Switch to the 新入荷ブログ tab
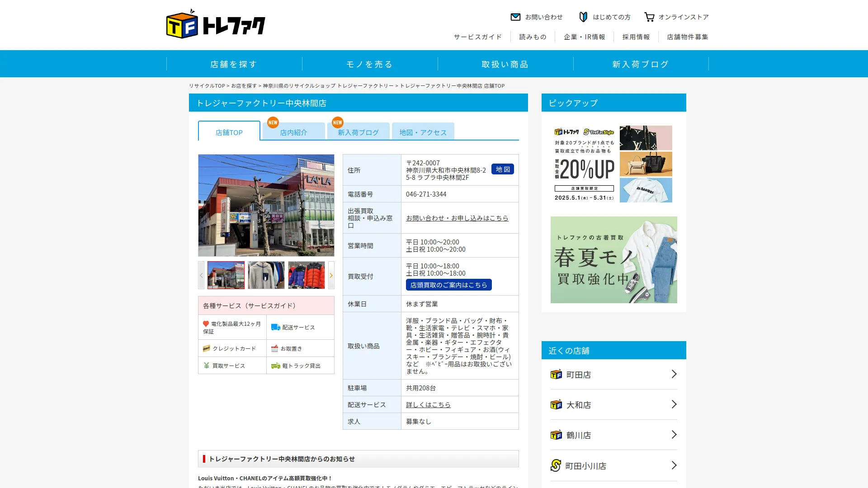Screen dimensions: 868x488 click(x=359, y=131)
